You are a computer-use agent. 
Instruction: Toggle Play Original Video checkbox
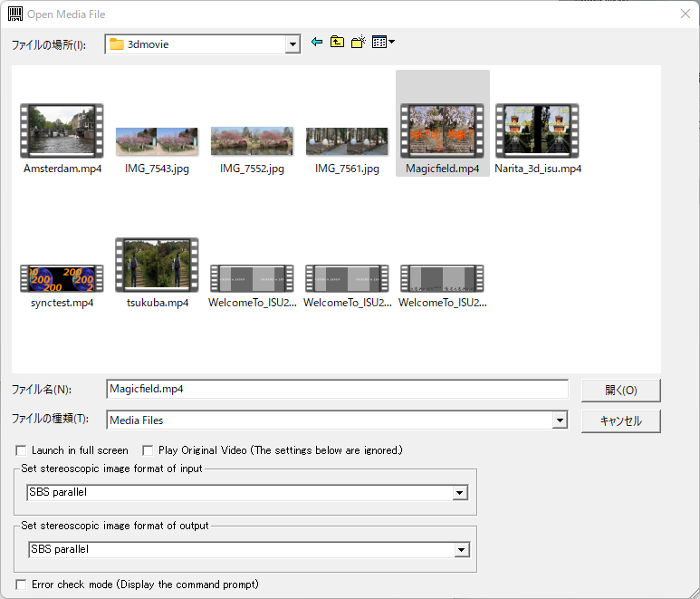[x=148, y=450]
